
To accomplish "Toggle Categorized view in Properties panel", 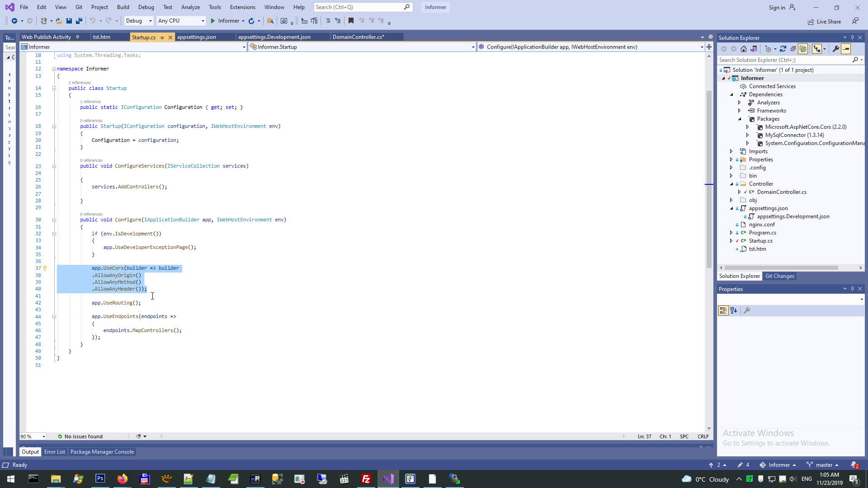I will pos(723,310).
